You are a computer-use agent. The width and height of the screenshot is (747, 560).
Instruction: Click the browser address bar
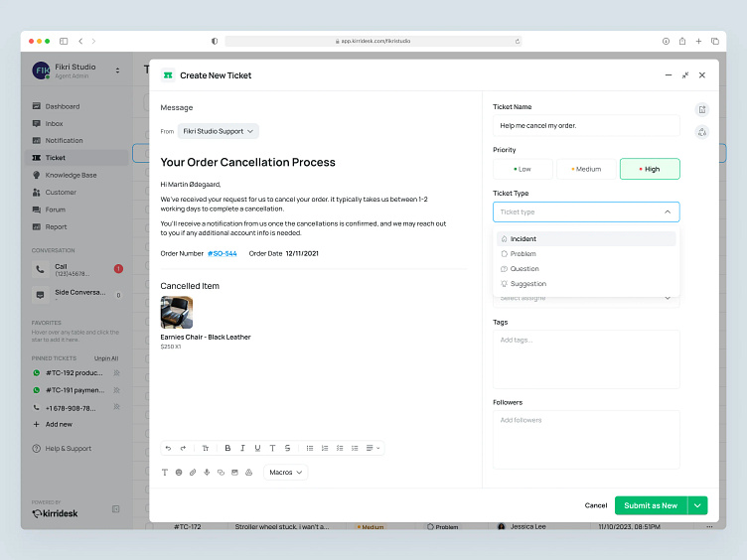(373, 41)
